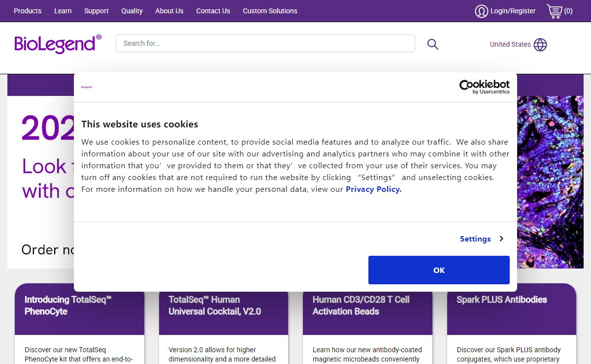Open the shopping cart icon
This screenshot has height=364, width=591.
click(x=554, y=11)
